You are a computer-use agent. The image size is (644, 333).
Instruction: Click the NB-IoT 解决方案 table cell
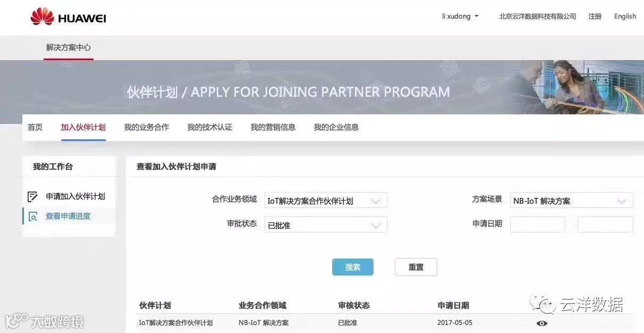pyautogui.click(x=264, y=323)
